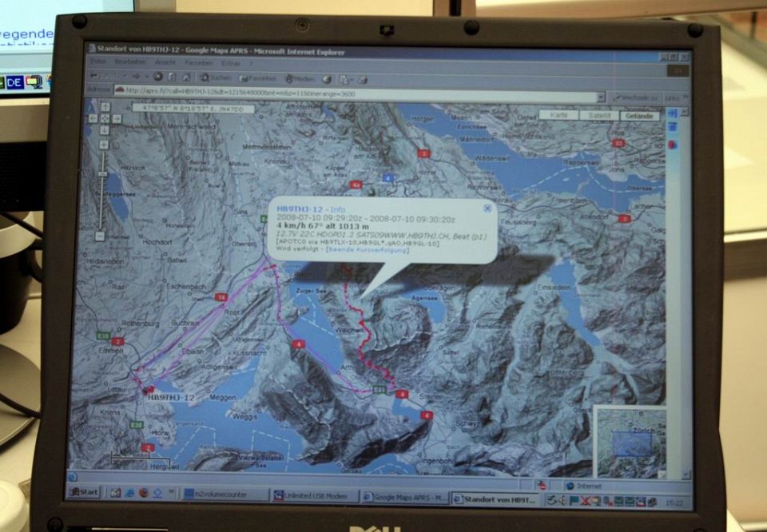Open the Favoriten toolbar button

[258, 78]
